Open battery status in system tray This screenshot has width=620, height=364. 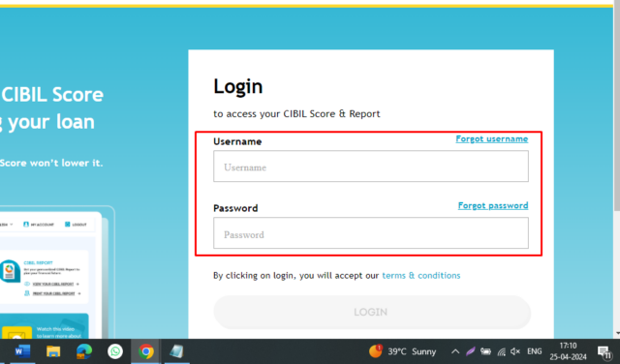pos(485,351)
